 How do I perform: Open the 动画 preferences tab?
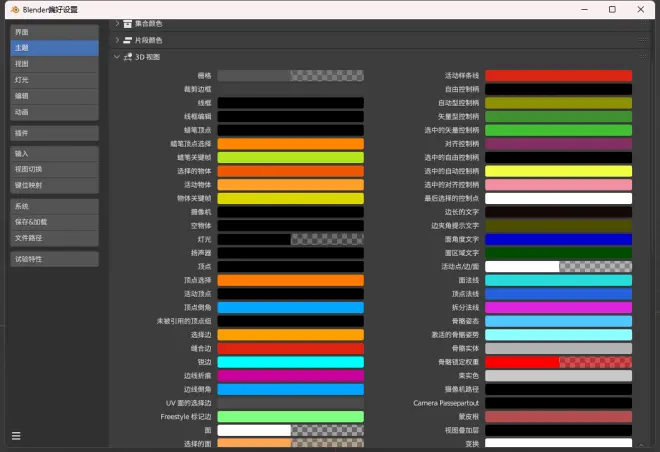[x=54, y=112]
